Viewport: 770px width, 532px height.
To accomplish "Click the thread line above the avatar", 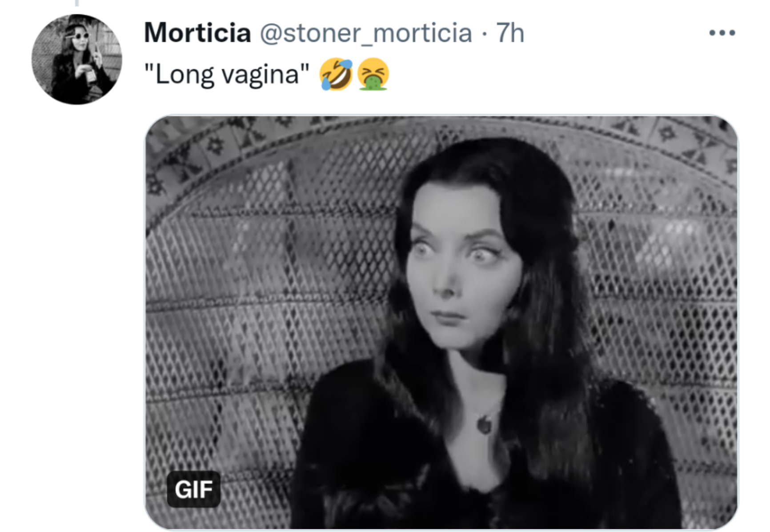I will 76,3.
